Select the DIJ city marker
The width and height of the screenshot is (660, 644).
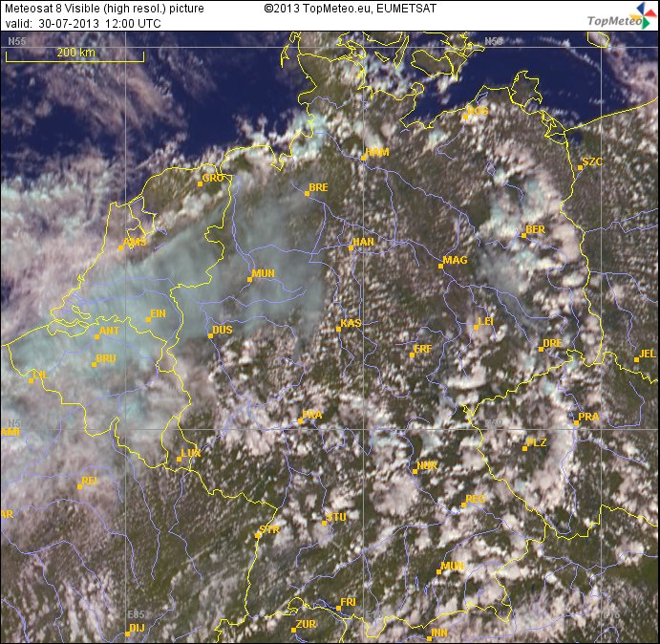(x=127, y=633)
